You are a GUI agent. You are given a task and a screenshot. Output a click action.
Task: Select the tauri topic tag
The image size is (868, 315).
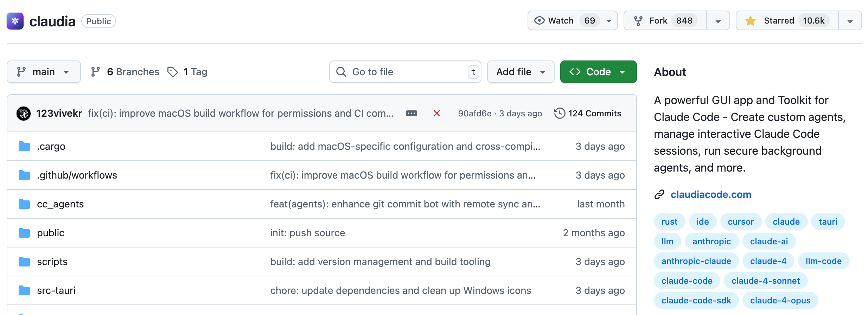pos(828,221)
